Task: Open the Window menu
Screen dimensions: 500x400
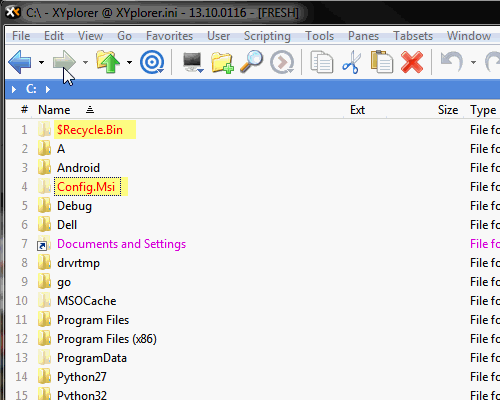Action: tap(469, 36)
